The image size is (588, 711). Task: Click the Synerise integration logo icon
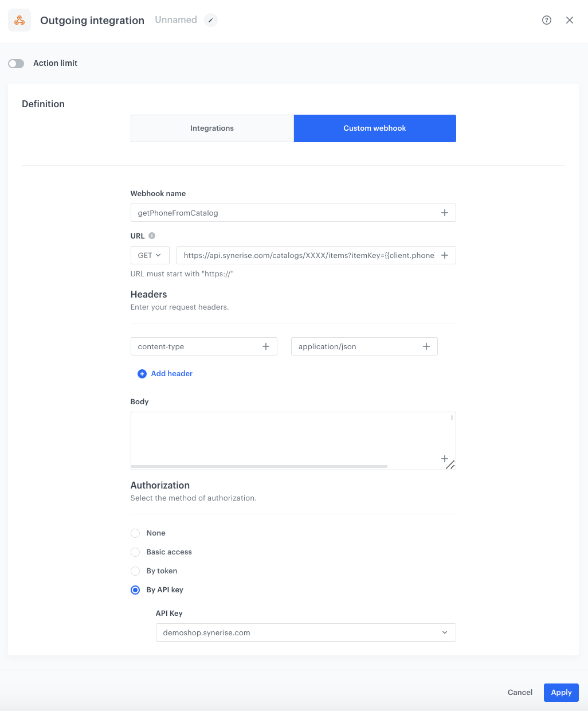point(19,20)
